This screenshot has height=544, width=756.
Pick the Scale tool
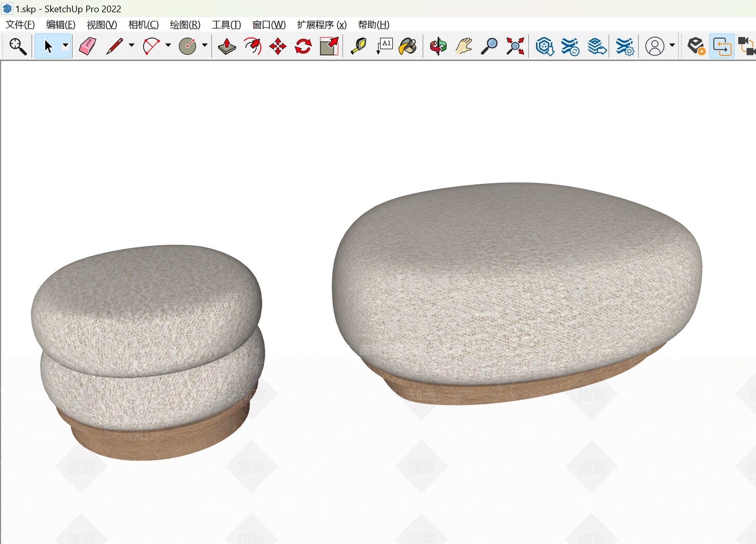pos(329,46)
